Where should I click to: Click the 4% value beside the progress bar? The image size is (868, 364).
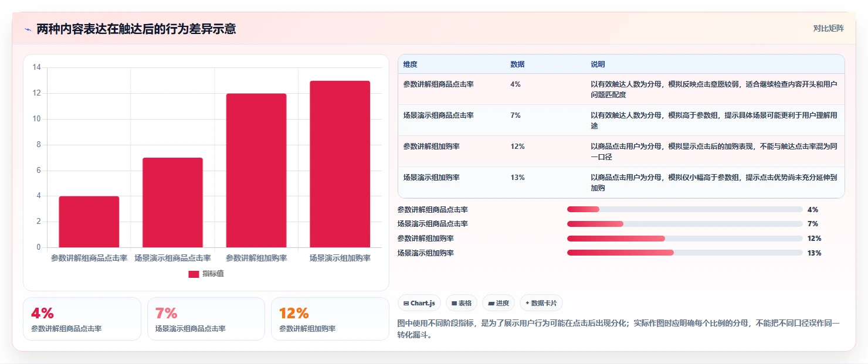(x=813, y=209)
